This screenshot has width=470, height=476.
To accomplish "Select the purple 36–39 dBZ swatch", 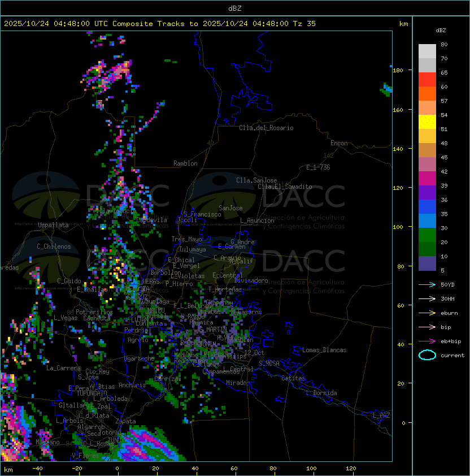I will (427, 193).
